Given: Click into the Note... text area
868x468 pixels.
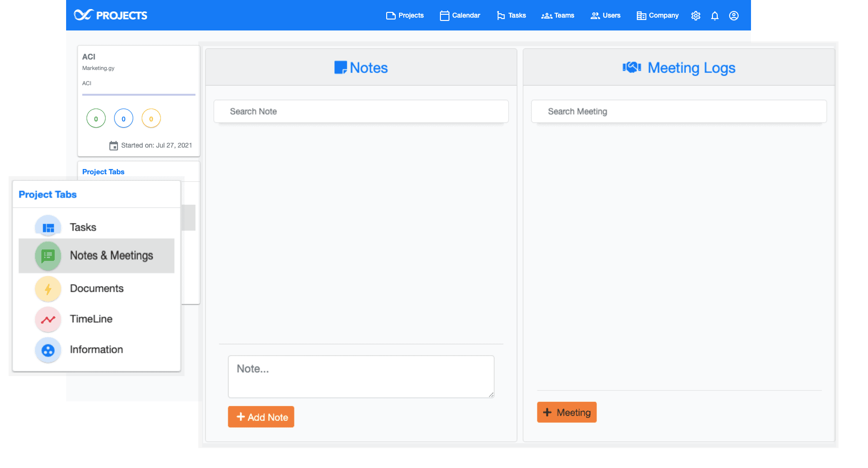Looking at the screenshot, I should (361, 377).
